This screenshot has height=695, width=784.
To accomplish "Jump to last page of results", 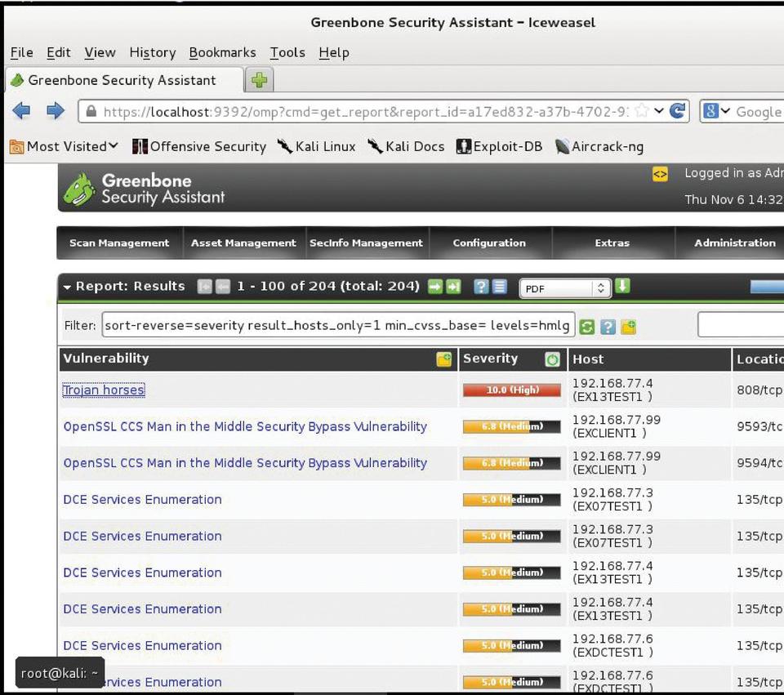I will pos(453,287).
